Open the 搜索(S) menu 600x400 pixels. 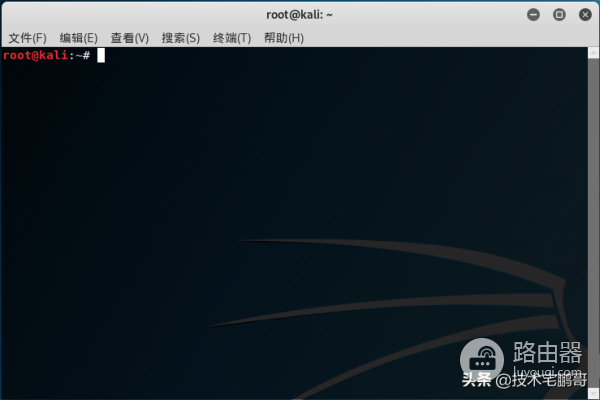pos(181,38)
